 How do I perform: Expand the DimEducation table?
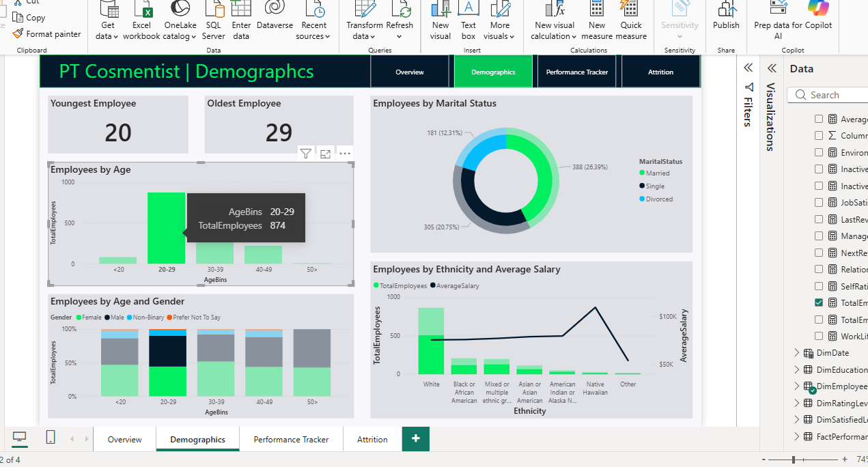(796, 369)
